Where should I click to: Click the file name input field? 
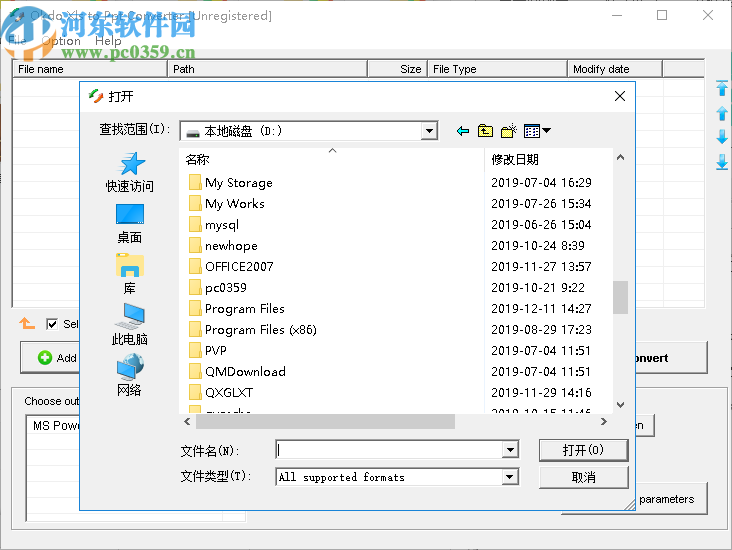[x=389, y=450]
